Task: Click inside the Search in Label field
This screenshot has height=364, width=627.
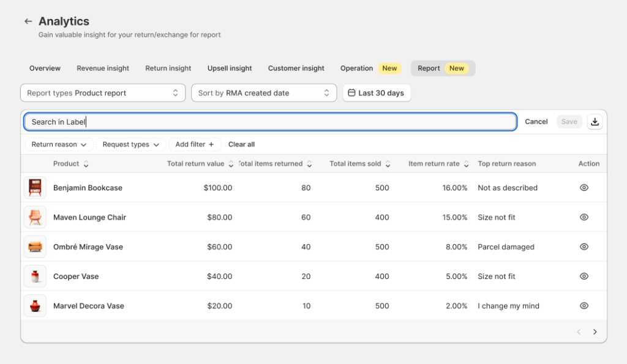Action: (269, 122)
